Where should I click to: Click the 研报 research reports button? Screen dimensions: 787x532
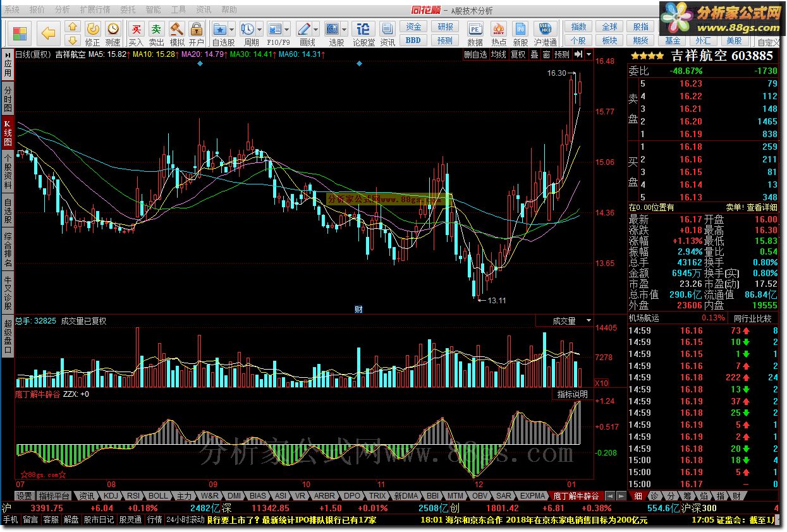pyautogui.click(x=445, y=27)
